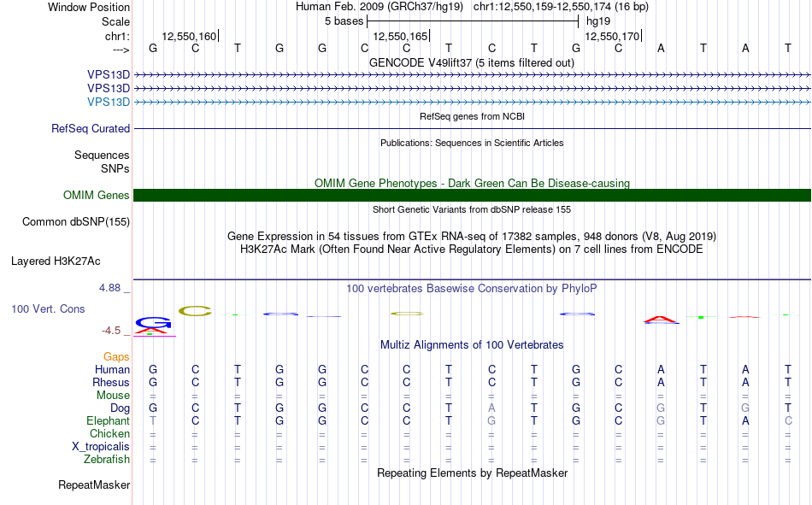Open Multiz Alignments of 100 Vertebrates title
Viewport: 812px width, 505px height.
coord(472,345)
